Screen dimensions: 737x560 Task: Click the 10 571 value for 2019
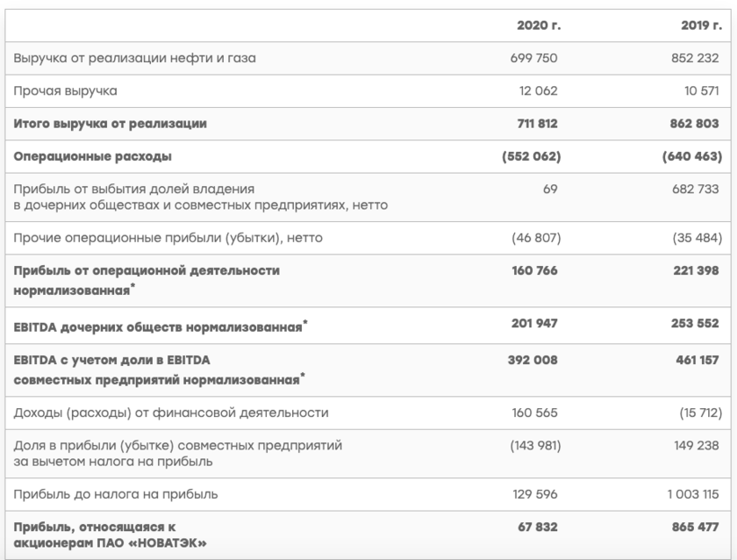pos(700,90)
